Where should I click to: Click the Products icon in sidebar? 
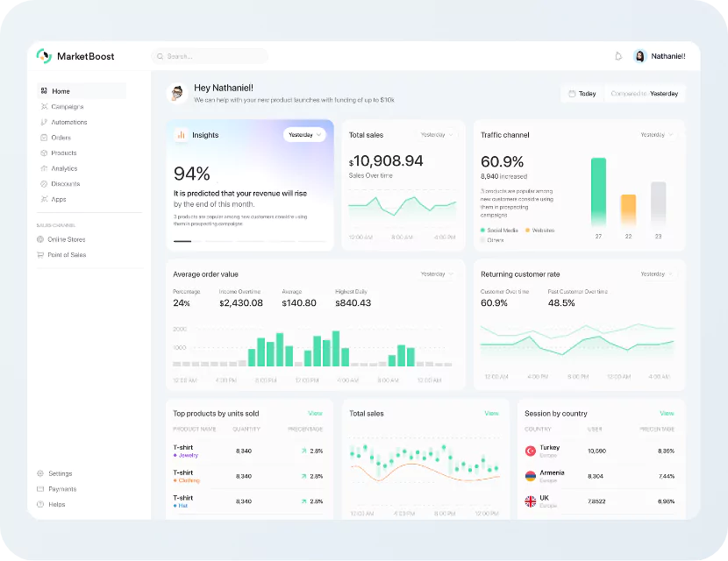44,153
